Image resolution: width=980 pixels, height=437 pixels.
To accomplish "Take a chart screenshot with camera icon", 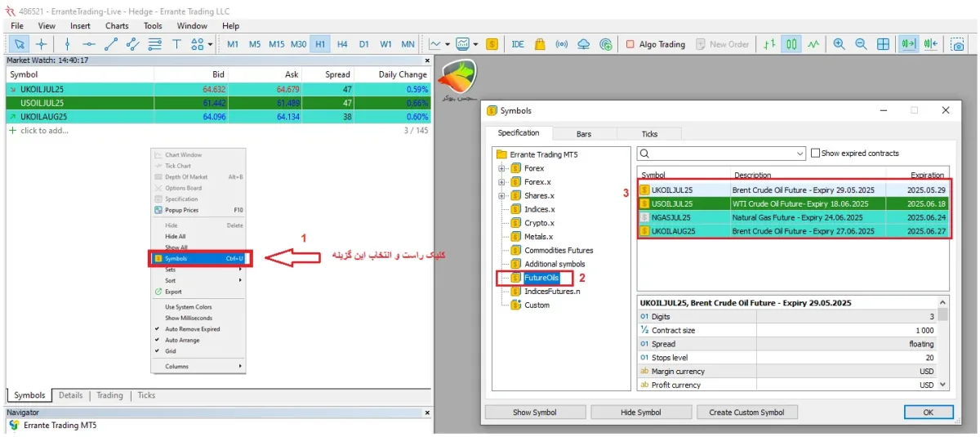I will point(957,44).
